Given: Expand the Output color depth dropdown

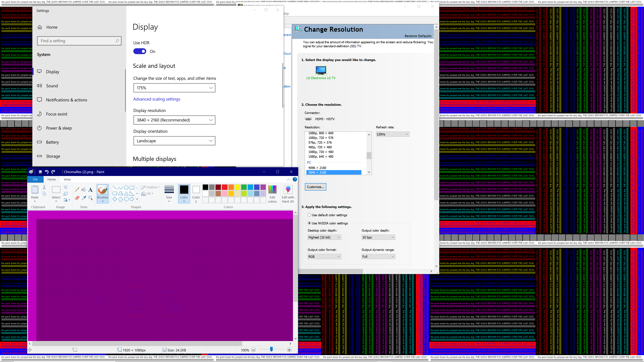Looking at the screenshot, I should click(378, 237).
